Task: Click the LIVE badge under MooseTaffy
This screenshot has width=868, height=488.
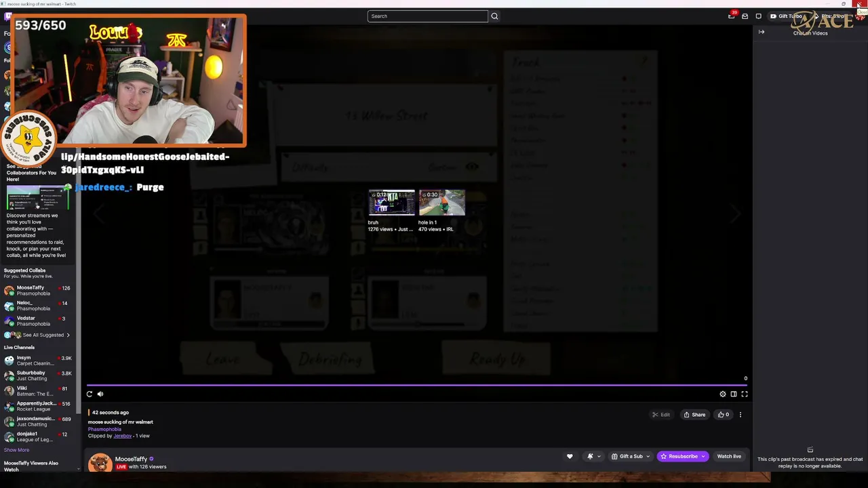Action: tap(121, 467)
